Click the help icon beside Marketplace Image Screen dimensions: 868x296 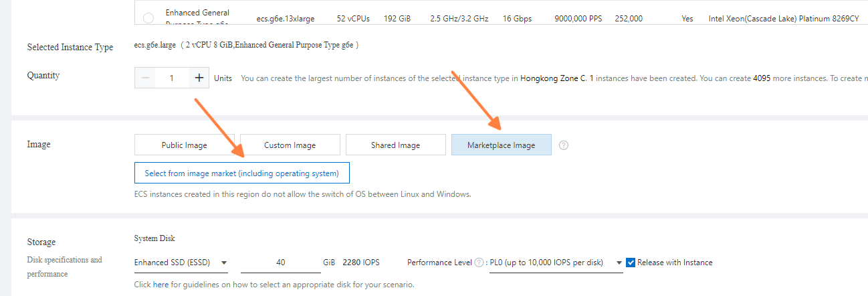pyautogui.click(x=564, y=145)
